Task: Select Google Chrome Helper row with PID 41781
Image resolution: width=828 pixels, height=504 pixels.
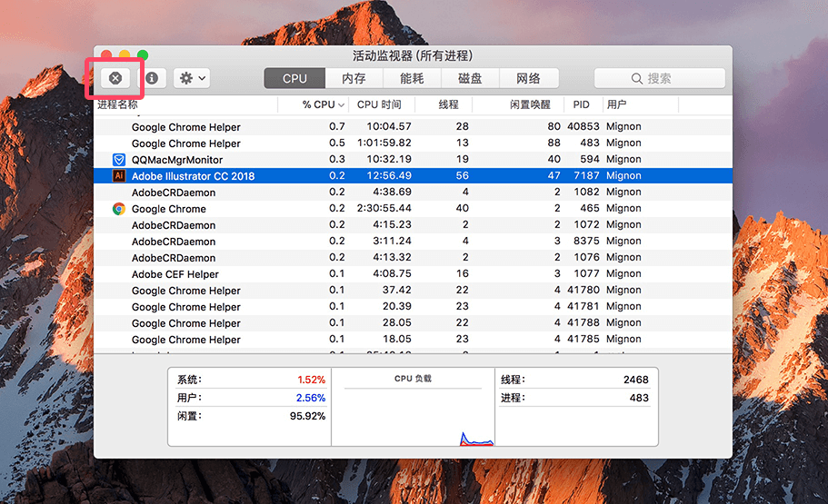Action: coord(413,307)
